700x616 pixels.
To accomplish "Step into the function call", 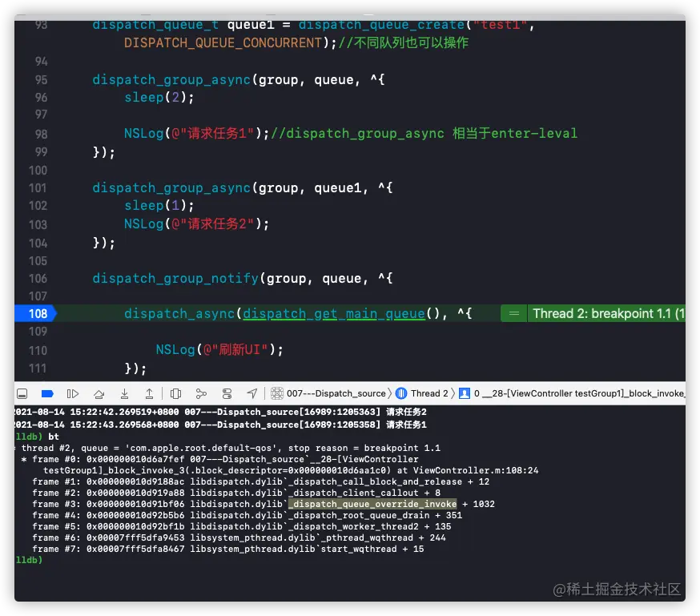I will [125, 393].
